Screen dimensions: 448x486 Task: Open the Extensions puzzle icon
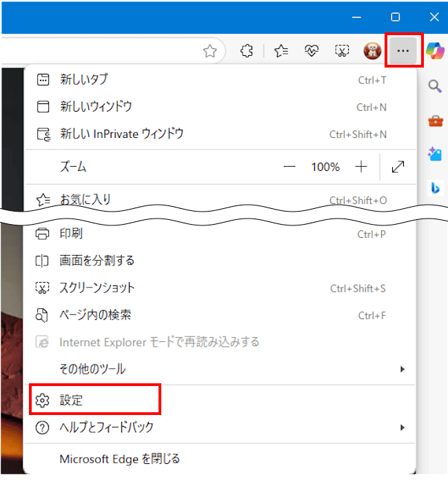pyautogui.click(x=247, y=51)
